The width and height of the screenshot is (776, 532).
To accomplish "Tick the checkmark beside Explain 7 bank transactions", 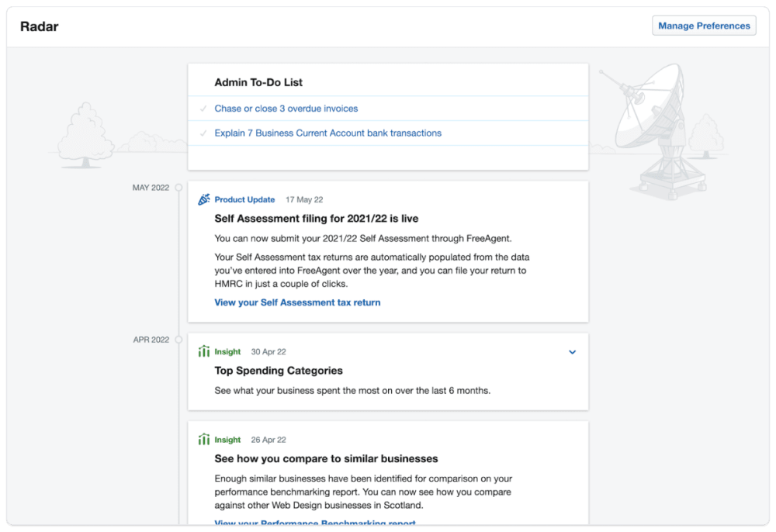I will pos(203,133).
